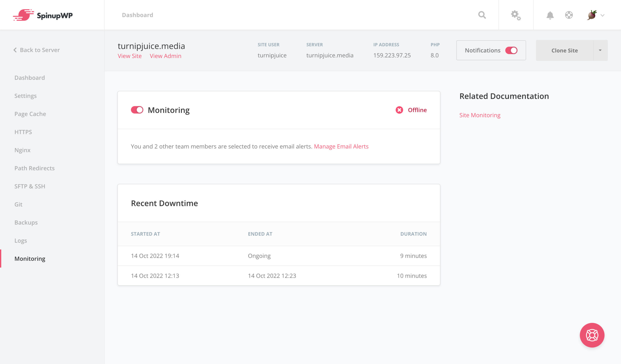Click the 14 Oct 2022 19:14 cell
Screen dimensions: 621x364
click(x=155, y=256)
